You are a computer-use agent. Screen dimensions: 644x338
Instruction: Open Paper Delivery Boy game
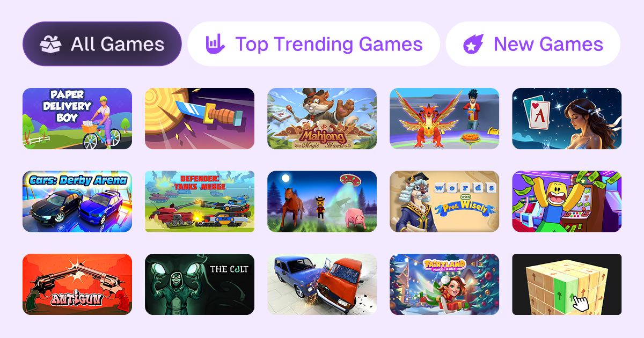point(77,119)
